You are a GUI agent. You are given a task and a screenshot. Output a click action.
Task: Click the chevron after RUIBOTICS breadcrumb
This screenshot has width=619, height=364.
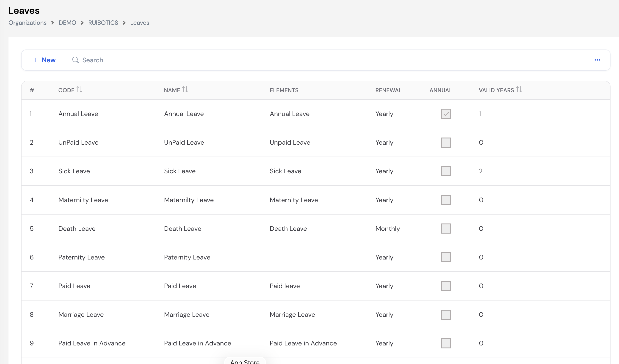point(124,23)
